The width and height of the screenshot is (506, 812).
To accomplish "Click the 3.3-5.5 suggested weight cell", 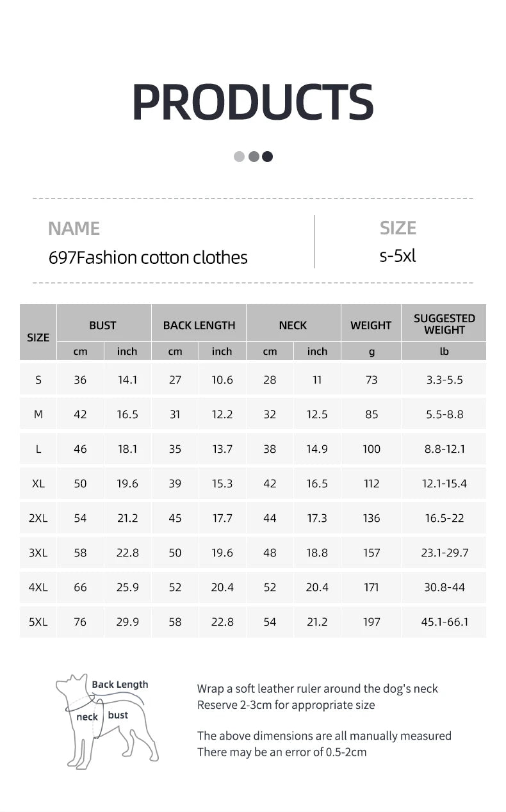I will tap(444, 380).
